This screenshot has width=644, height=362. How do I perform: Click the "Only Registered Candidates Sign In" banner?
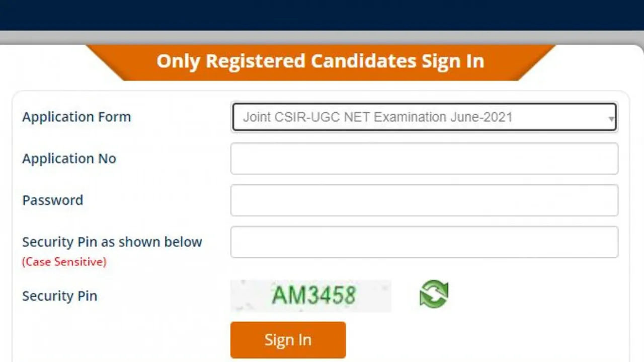(x=320, y=61)
